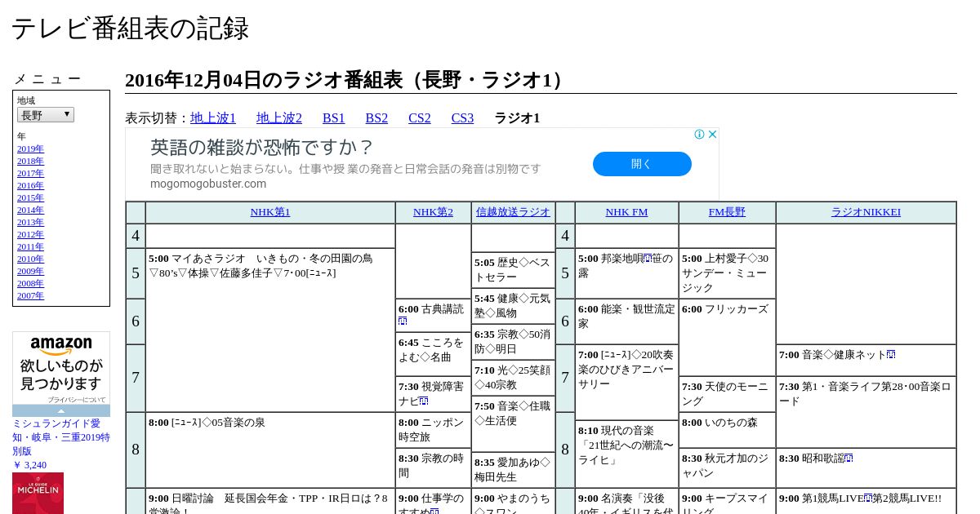Screen dimensions: 980x514
Task: Open the NHK第1 station link
Action: coord(270,212)
